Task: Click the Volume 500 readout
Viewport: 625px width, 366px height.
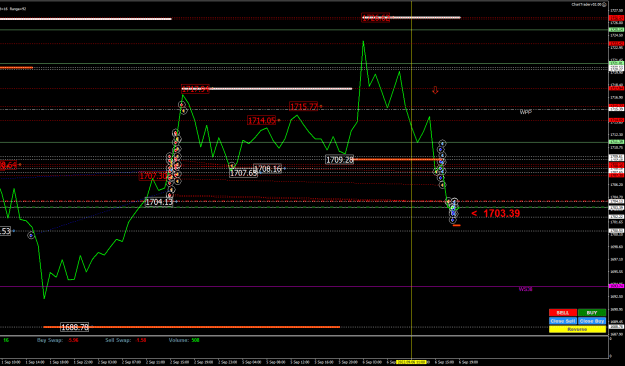Action: coord(184,340)
